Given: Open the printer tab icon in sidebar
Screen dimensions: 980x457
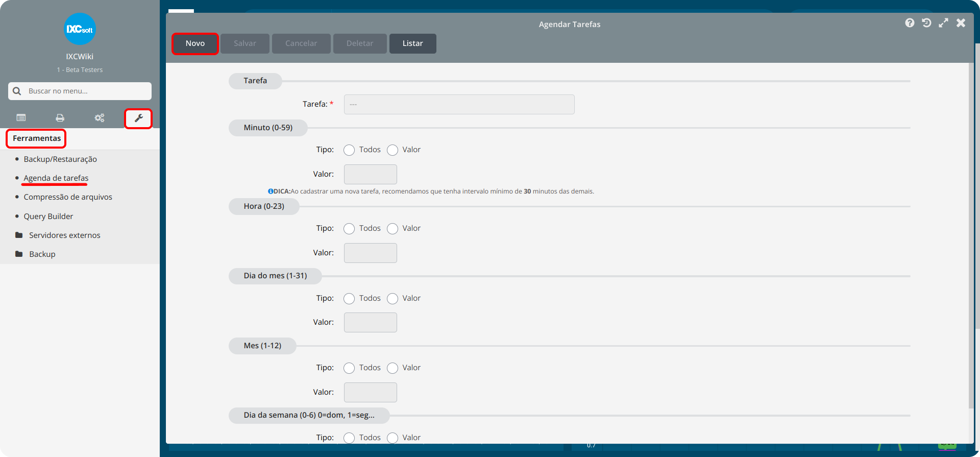Looking at the screenshot, I should point(60,118).
